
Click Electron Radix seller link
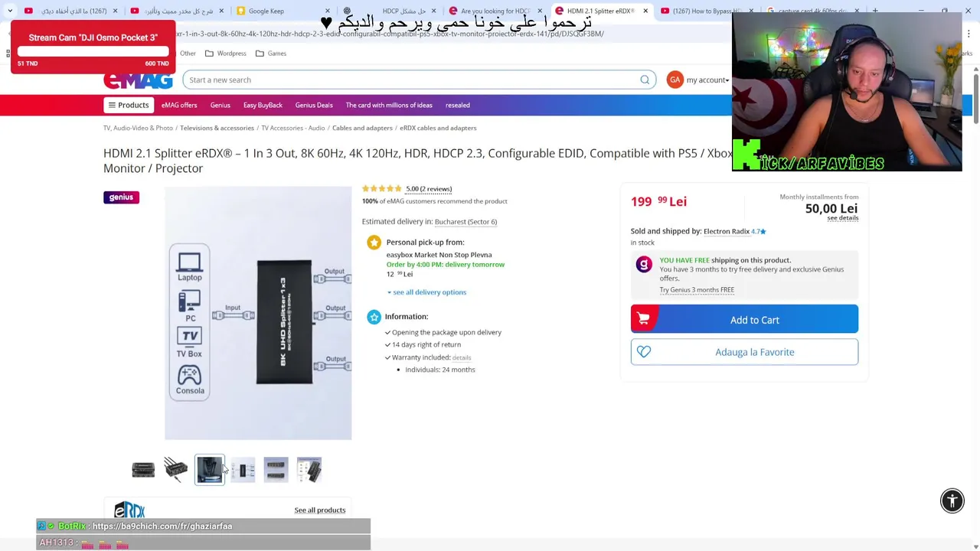pos(727,231)
